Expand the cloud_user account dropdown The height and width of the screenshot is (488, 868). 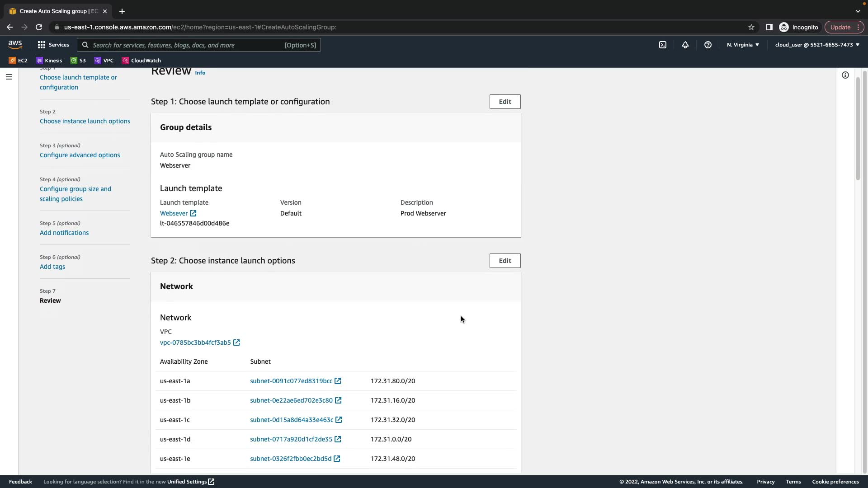(817, 45)
